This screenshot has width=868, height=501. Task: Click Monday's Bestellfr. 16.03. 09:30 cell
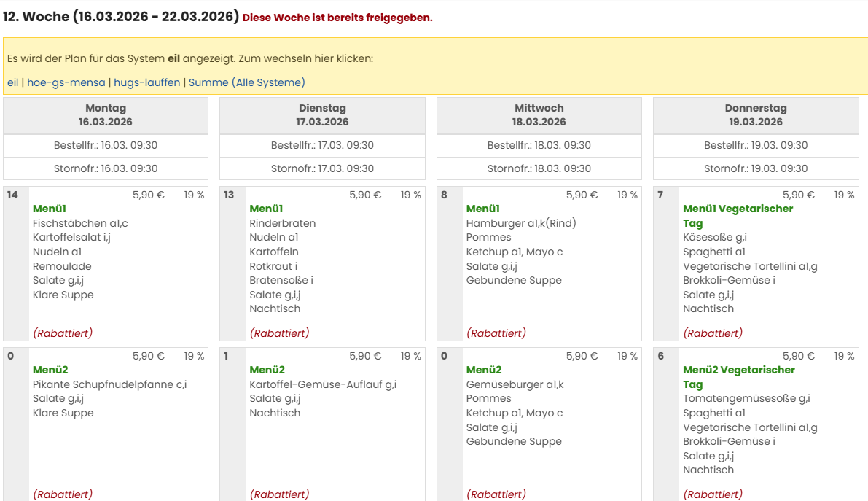click(x=106, y=145)
